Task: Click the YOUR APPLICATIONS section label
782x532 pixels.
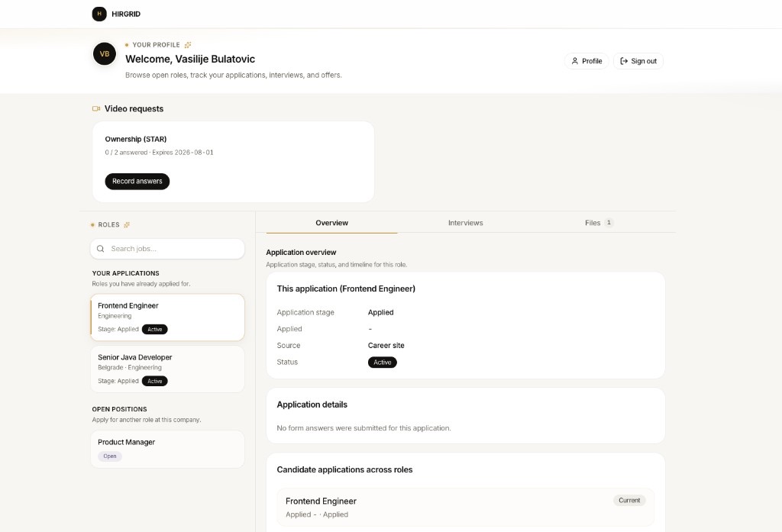Action: click(x=126, y=273)
